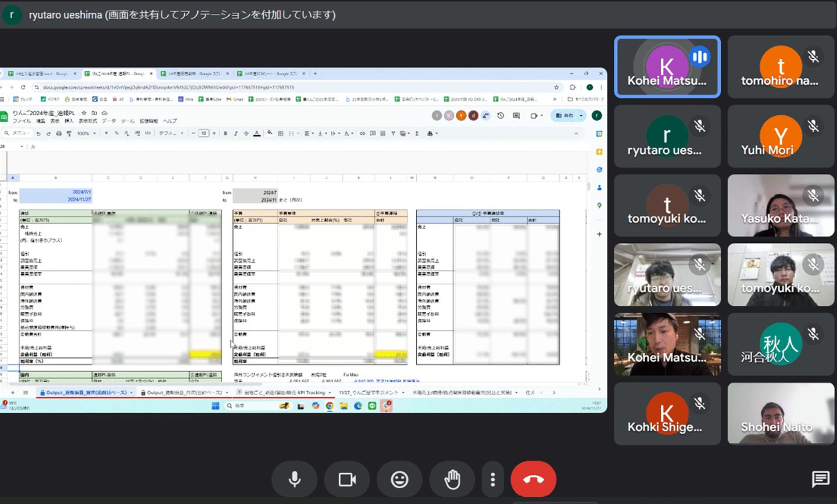Image resolution: width=837 pixels, height=504 pixels.
Task: Toggle the camera in the call controls
Action: 347,479
